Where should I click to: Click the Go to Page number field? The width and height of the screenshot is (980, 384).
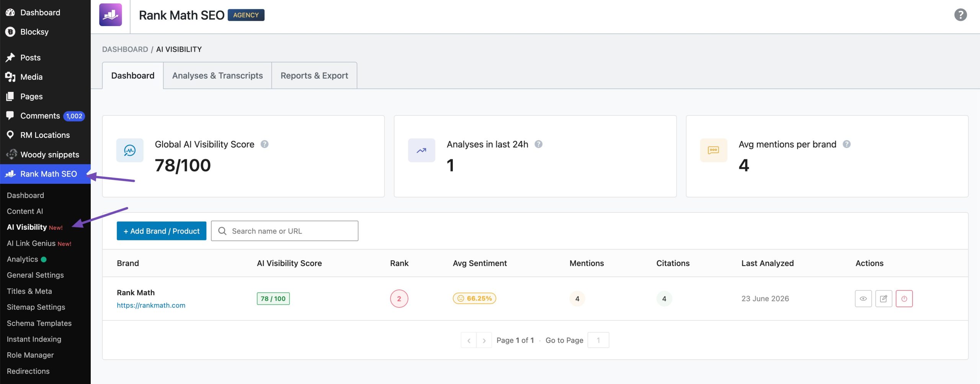598,340
